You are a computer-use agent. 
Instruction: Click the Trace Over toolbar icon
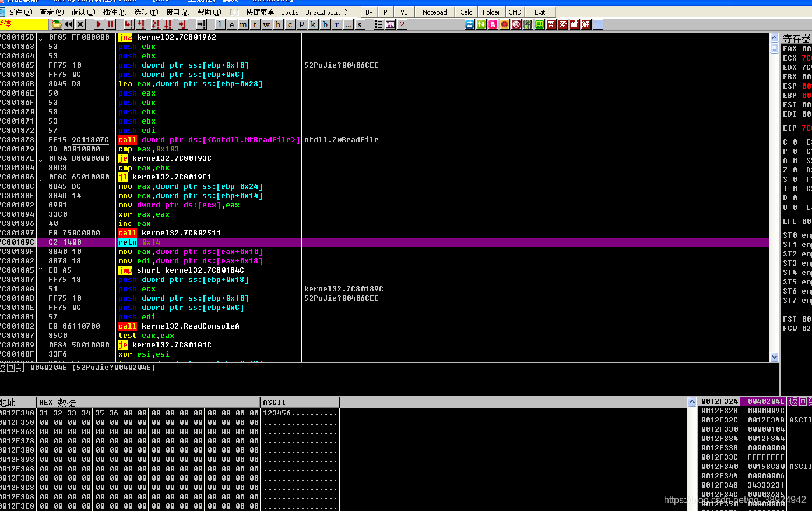coord(168,24)
